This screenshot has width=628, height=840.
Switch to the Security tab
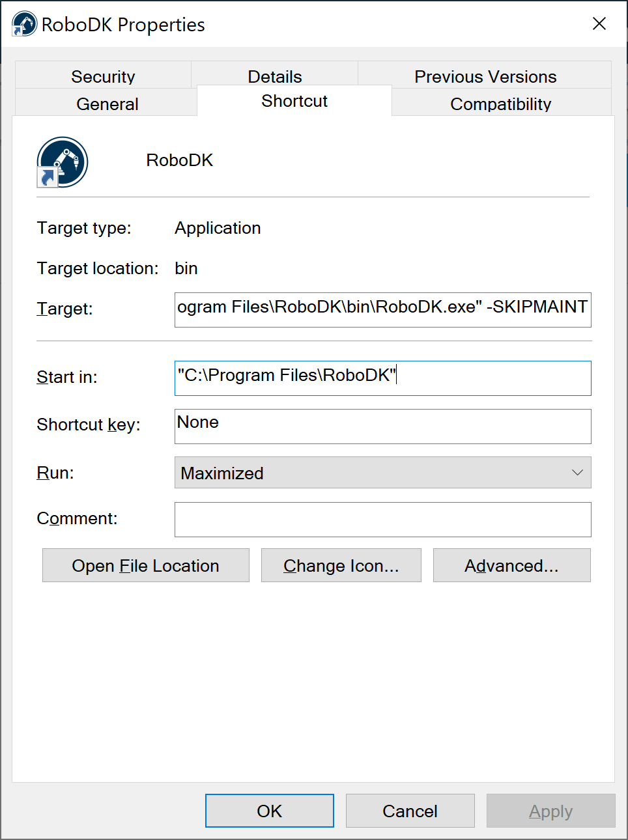click(x=103, y=76)
